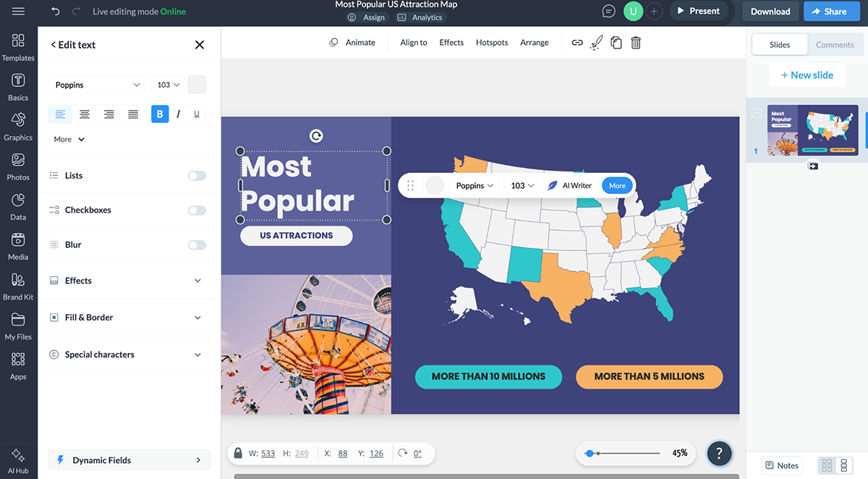Turn on the Checkboxes toggle
This screenshot has width=868, height=479.
[197, 211]
